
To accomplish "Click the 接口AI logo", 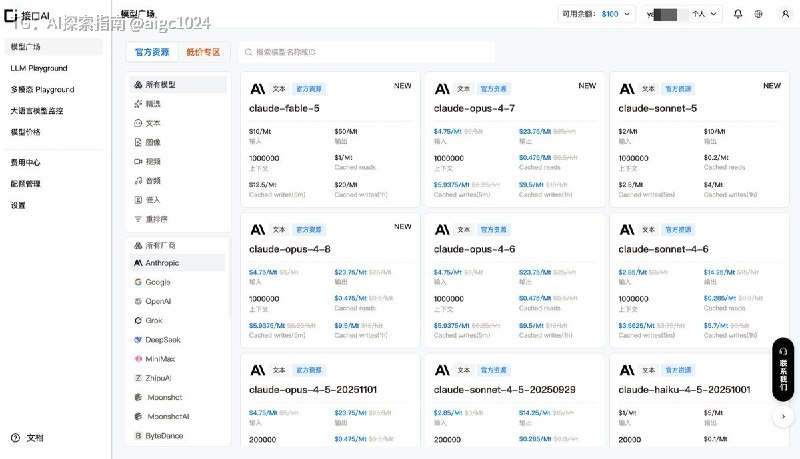I will pyautogui.click(x=27, y=15).
